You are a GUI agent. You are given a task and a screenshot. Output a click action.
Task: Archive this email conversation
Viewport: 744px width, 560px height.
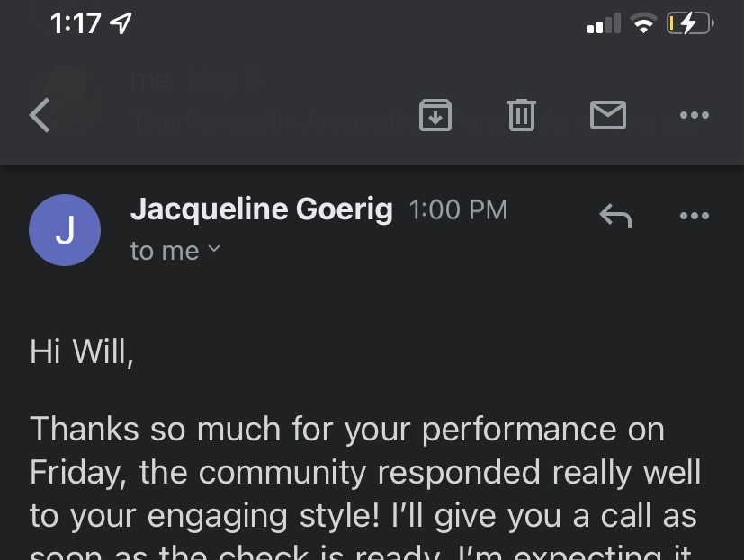point(435,114)
